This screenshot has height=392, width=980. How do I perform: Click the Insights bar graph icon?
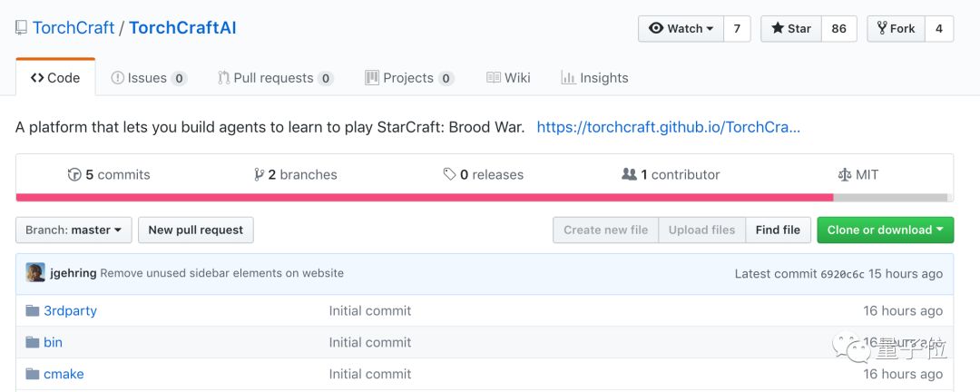(568, 77)
